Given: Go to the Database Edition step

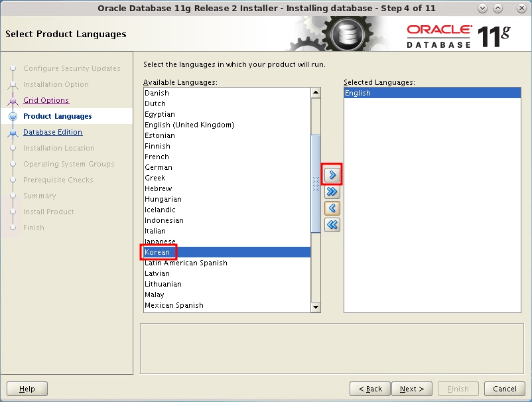Looking at the screenshot, I should coord(52,132).
